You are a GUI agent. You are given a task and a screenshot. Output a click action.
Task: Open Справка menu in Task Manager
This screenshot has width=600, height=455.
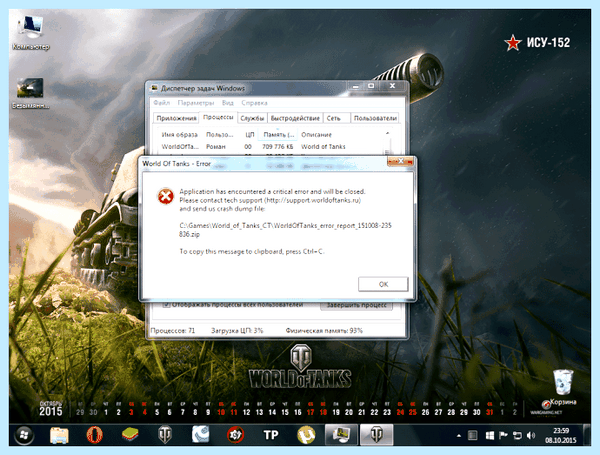pos(254,103)
